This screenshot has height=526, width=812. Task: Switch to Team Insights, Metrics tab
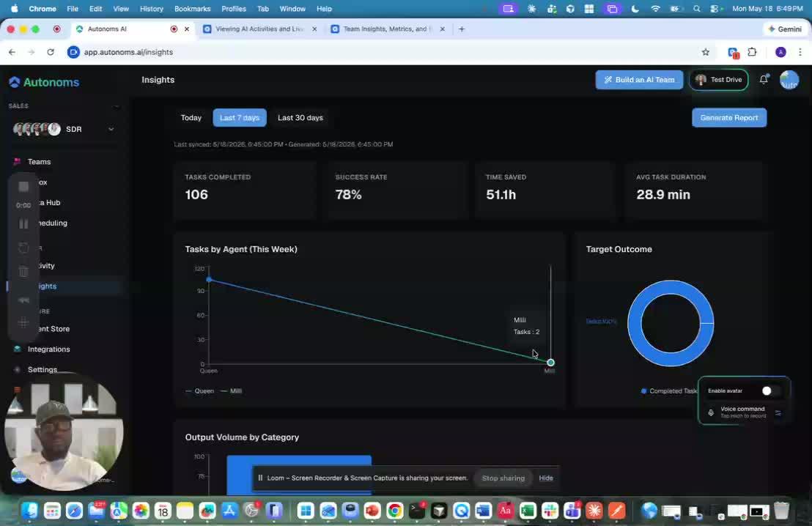[386, 29]
